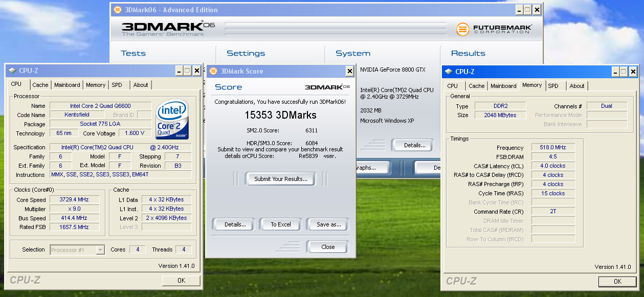Viewport: 644px width, 297px height.
Task: Click the Command Rate field 2T
Action: tap(553, 212)
